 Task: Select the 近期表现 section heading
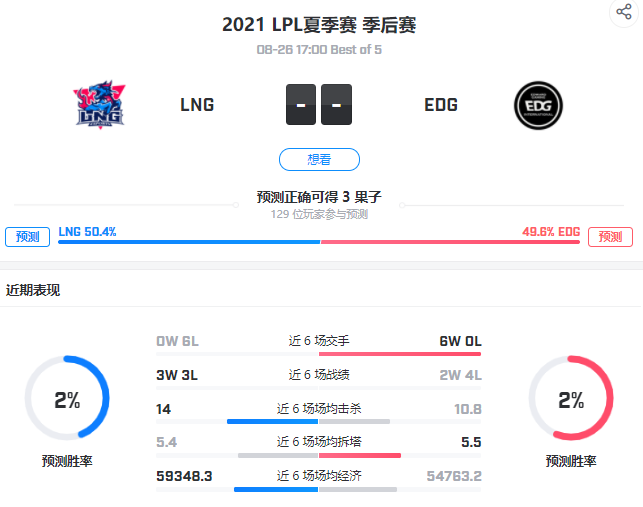[33, 290]
